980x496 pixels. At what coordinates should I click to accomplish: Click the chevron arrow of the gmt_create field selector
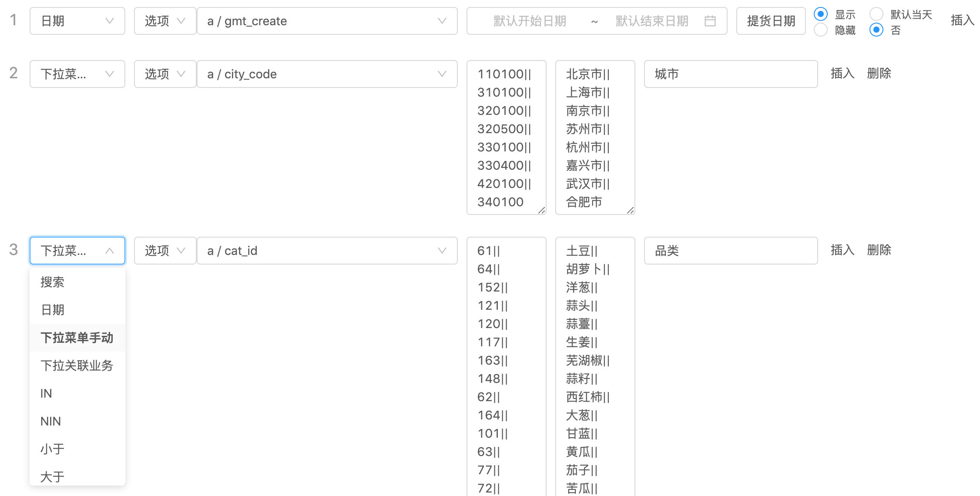(x=442, y=21)
